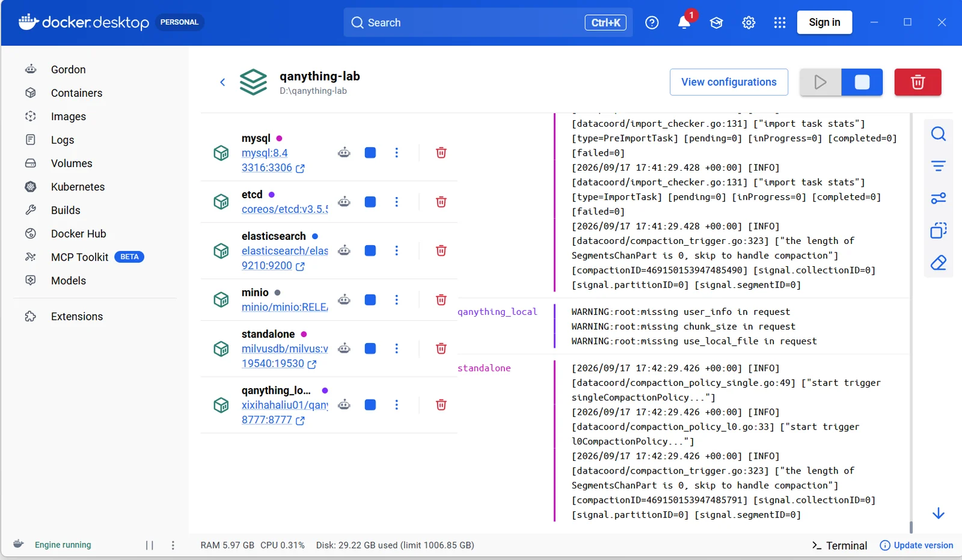Click View configurations button

(729, 82)
